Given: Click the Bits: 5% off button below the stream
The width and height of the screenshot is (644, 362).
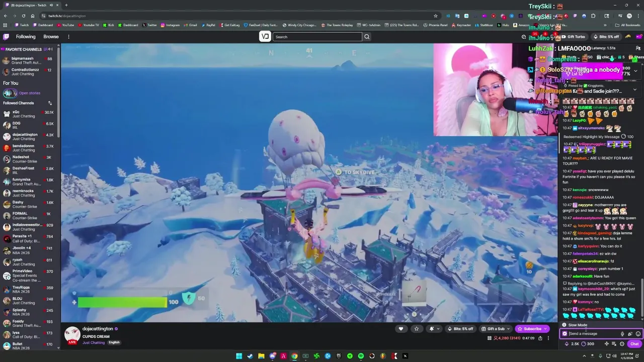Looking at the screenshot, I should coord(460,329).
